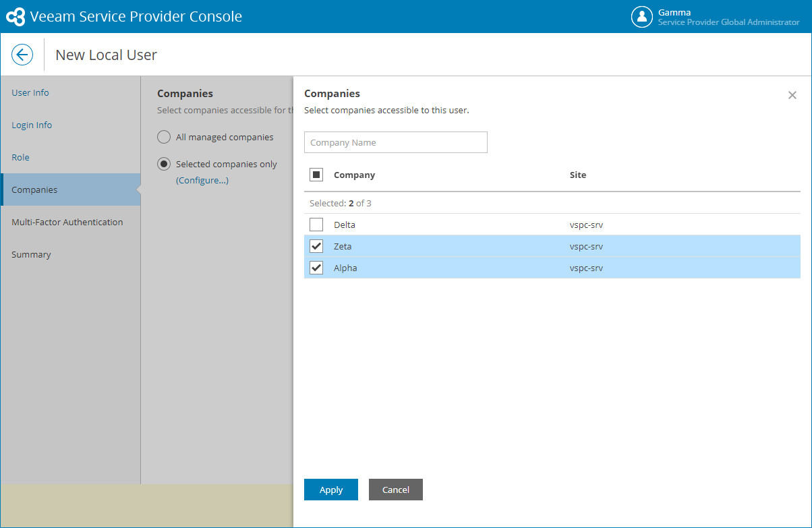Uncheck the Alpha company checkbox
812x528 pixels.
[x=316, y=268]
